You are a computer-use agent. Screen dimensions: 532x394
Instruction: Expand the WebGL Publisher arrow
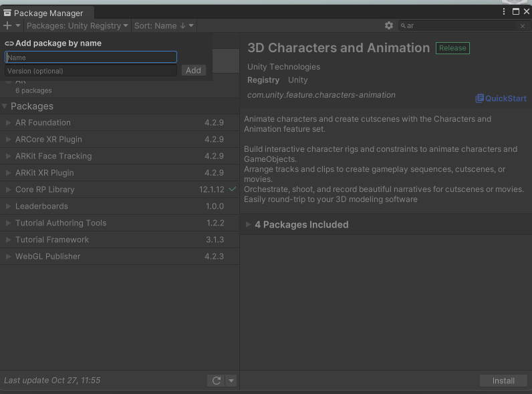click(9, 256)
